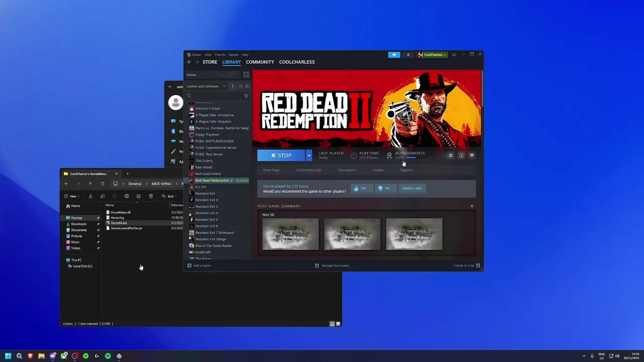Click the achievements gear icon
The image size is (644, 362).
coord(389,155)
